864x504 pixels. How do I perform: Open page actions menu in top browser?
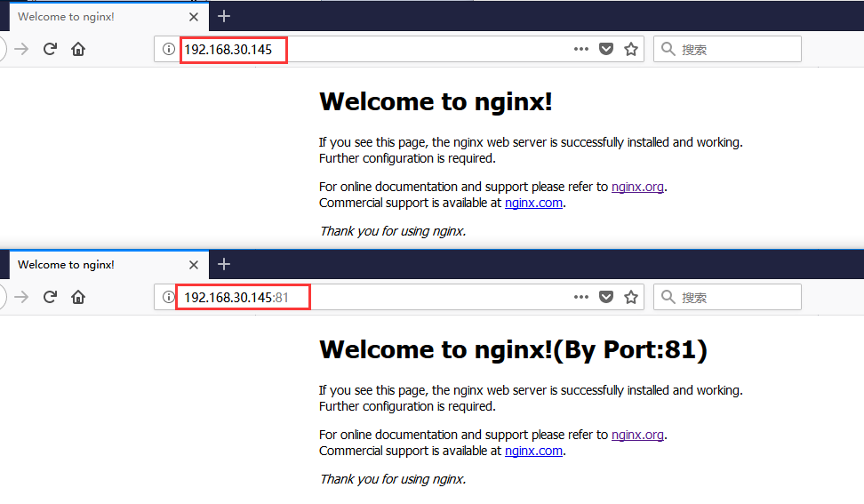580,49
